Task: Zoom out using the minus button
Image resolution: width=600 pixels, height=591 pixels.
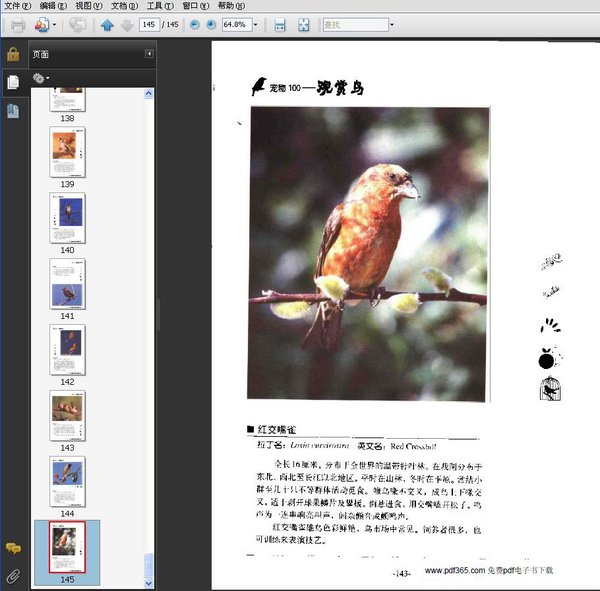Action: (194, 25)
